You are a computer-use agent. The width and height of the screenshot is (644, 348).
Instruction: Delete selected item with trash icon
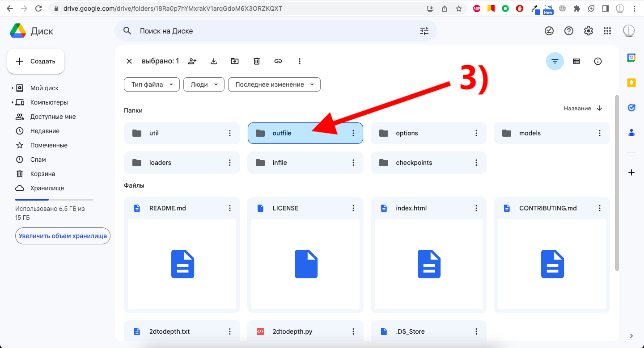click(x=257, y=61)
